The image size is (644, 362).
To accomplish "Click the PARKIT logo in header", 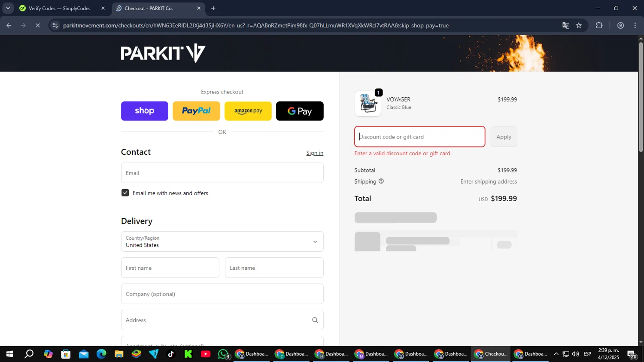I will 163,53.
